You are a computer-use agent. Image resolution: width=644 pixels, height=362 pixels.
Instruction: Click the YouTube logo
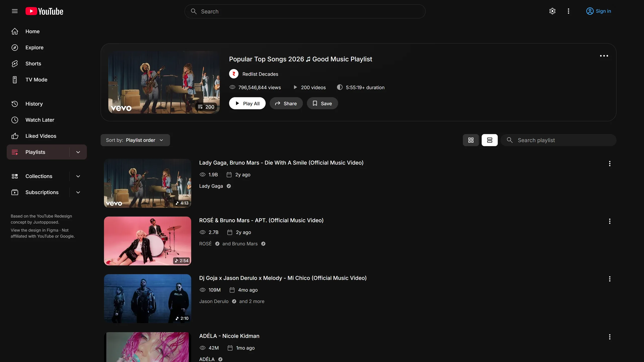click(x=44, y=11)
